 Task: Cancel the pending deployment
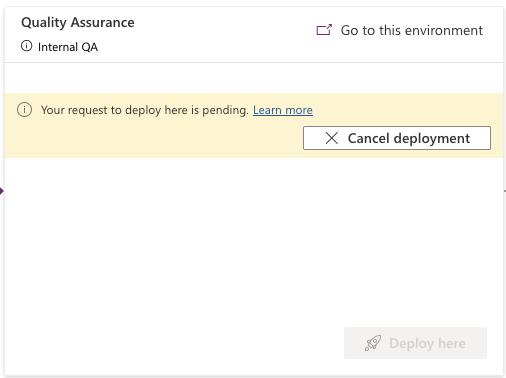point(397,138)
